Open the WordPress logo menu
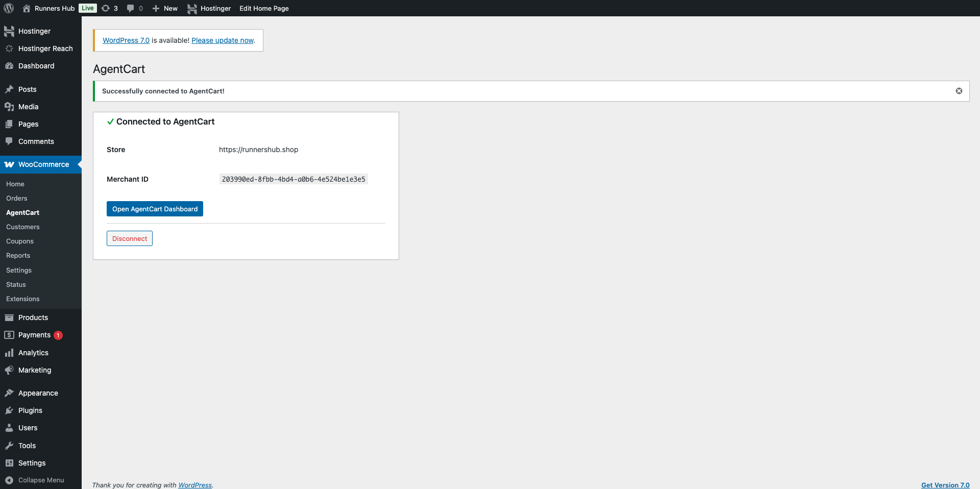980x489 pixels. point(9,8)
